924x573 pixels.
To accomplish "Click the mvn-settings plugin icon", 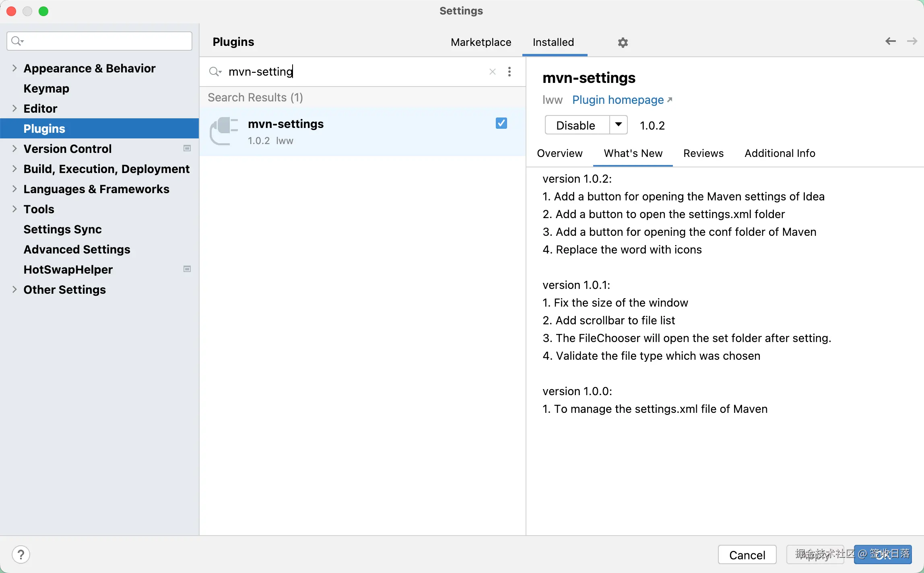I will click(x=224, y=131).
